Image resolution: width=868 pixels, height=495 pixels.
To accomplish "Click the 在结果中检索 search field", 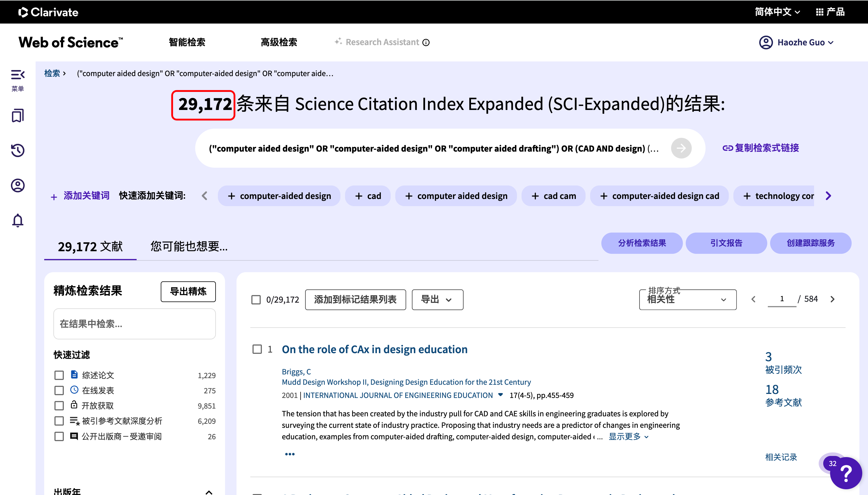I will coord(134,324).
